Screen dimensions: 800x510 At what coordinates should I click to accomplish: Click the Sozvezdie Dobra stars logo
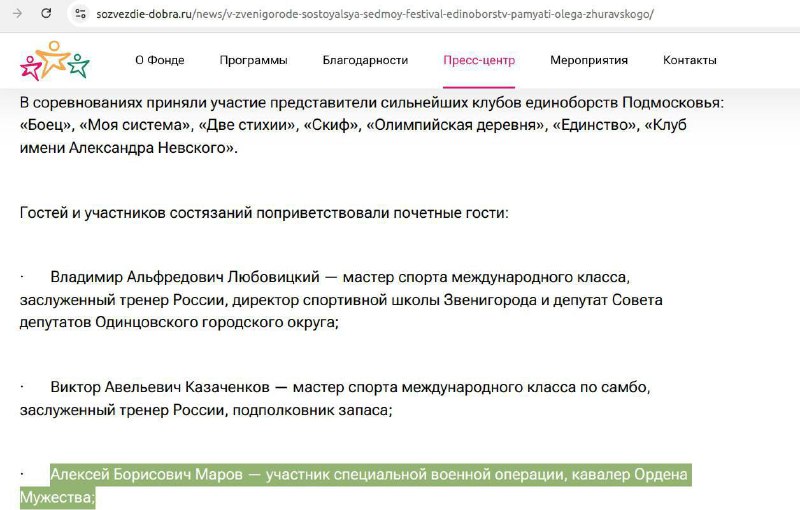coord(55,61)
